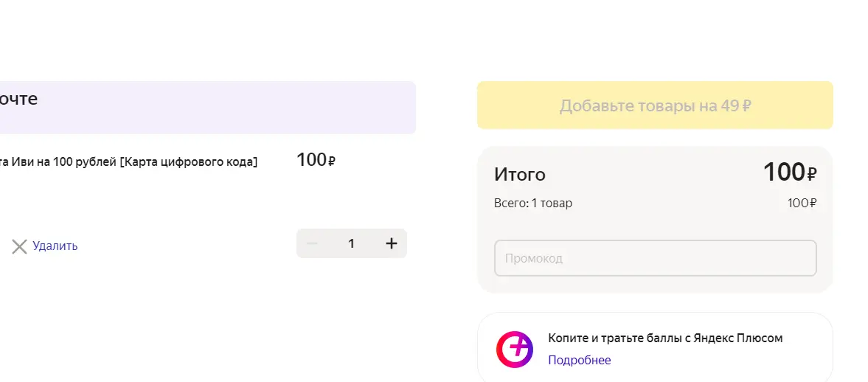868x382 pixels.
Task: Click the Итого heading
Action: point(520,174)
